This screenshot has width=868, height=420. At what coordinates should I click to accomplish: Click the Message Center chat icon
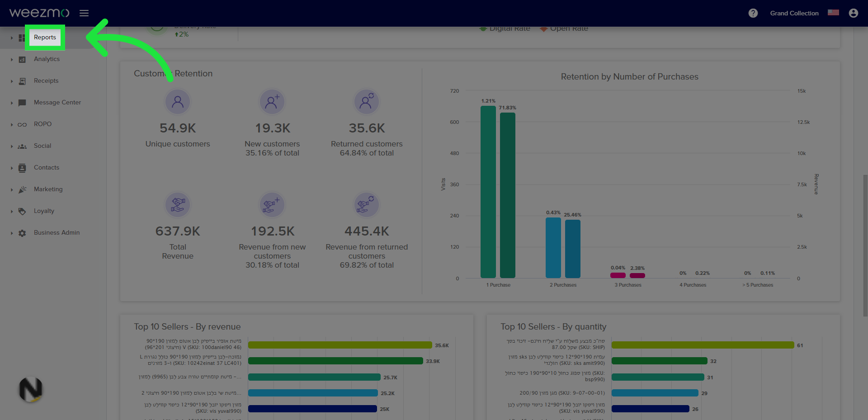click(22, 103)
